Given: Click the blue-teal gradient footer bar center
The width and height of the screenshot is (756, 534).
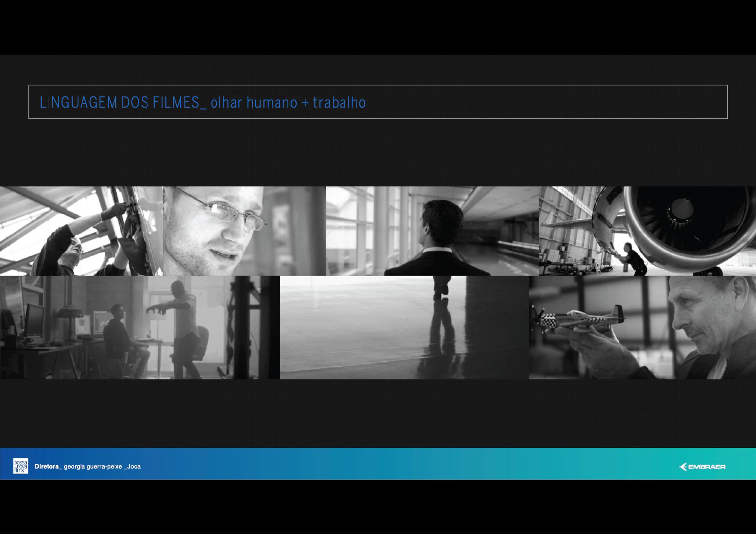Looking at the screenshot, I should click(x=378, y=464).
